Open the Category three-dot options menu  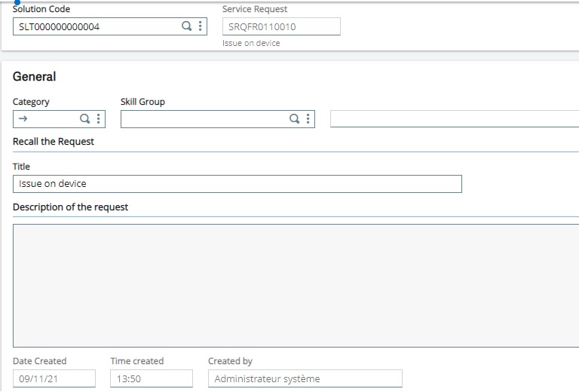click(98, 119)
